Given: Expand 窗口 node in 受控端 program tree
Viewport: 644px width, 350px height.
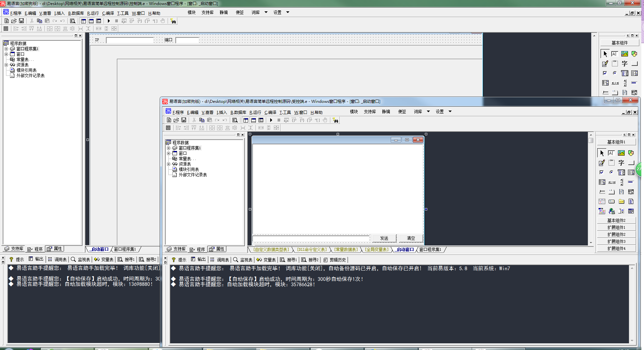Looking at the screenshot, I should point(168,153).
